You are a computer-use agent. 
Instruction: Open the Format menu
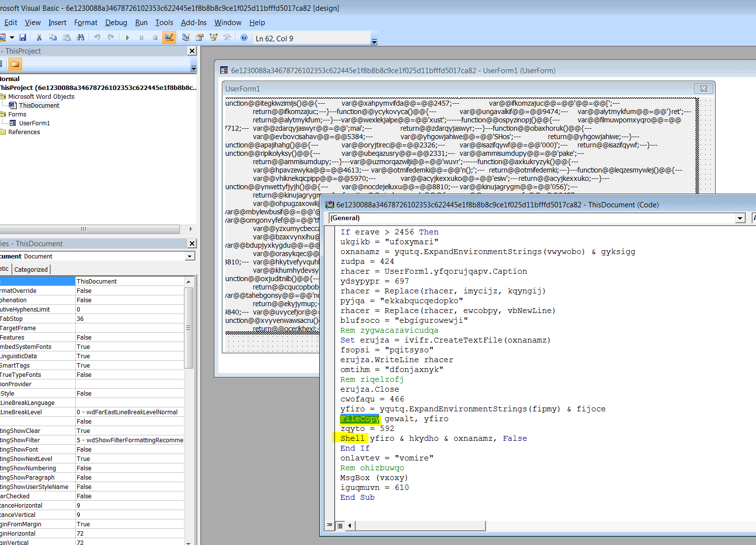coord(86,22)
